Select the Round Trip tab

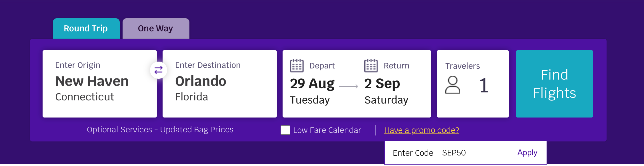[86, 29]
